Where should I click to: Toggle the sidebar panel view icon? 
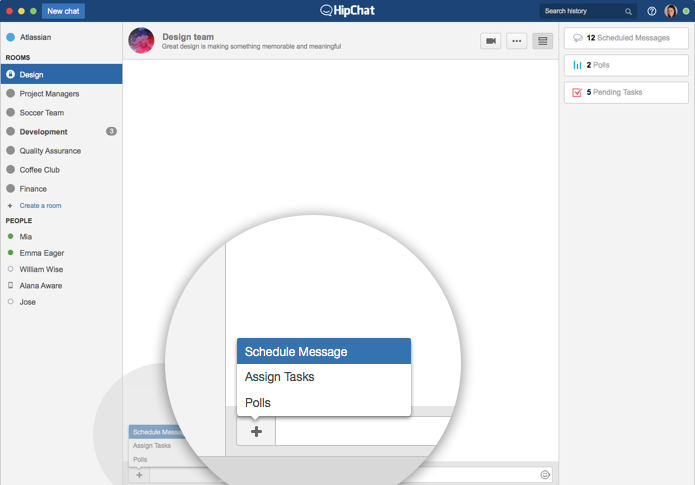pyautogui.click(x=543, y=41)
